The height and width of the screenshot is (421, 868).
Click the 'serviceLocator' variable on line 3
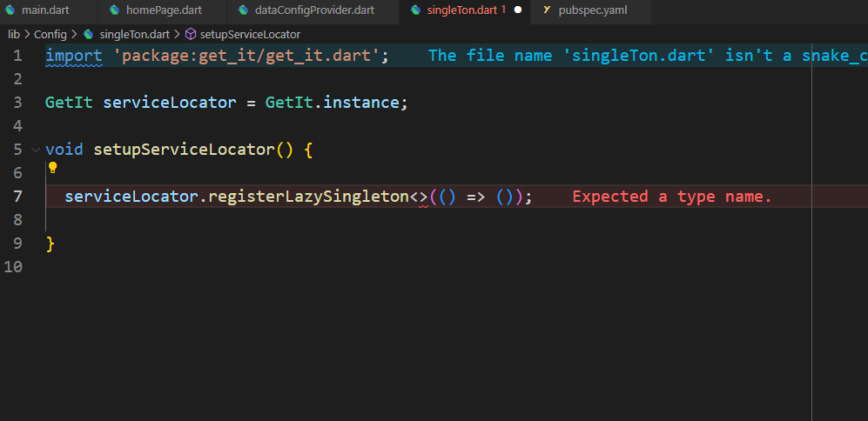pos(170,103)
